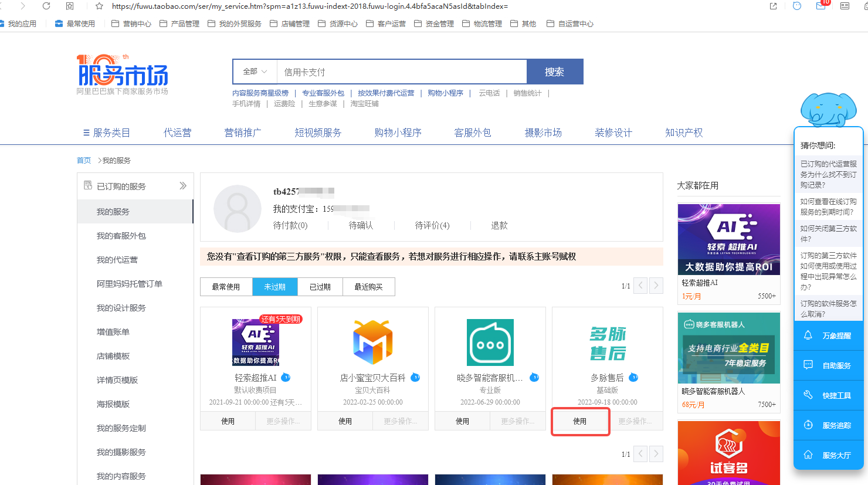Click the 轻索超推AI service icon
868x485 pixels.
(x=256, y=342)
